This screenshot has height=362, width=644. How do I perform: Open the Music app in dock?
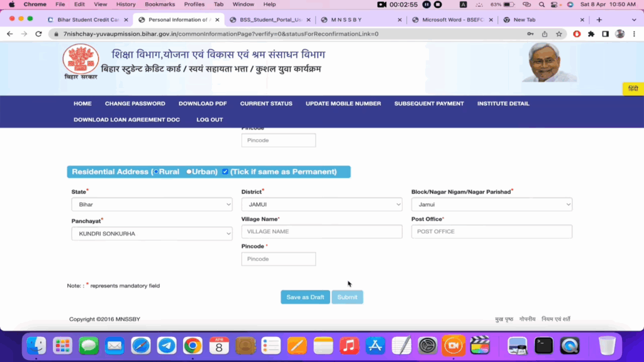tap(349, 345)
